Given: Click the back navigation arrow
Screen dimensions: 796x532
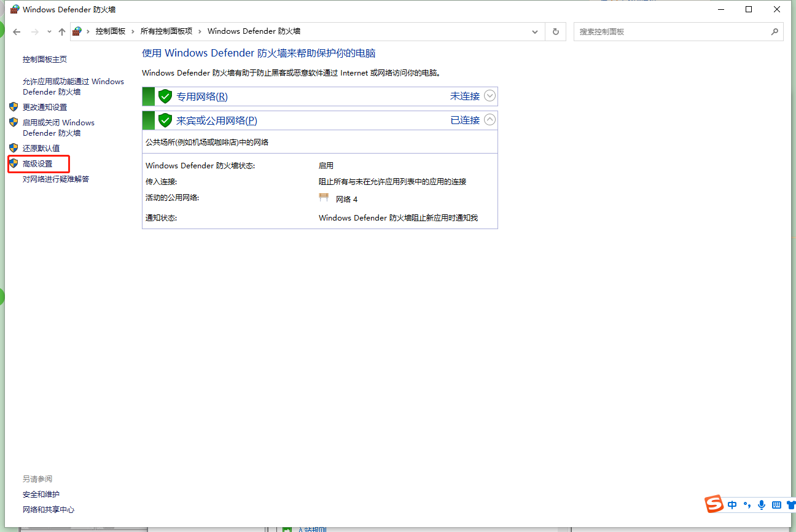Looking at the screenshot, I should coord(16,31).
